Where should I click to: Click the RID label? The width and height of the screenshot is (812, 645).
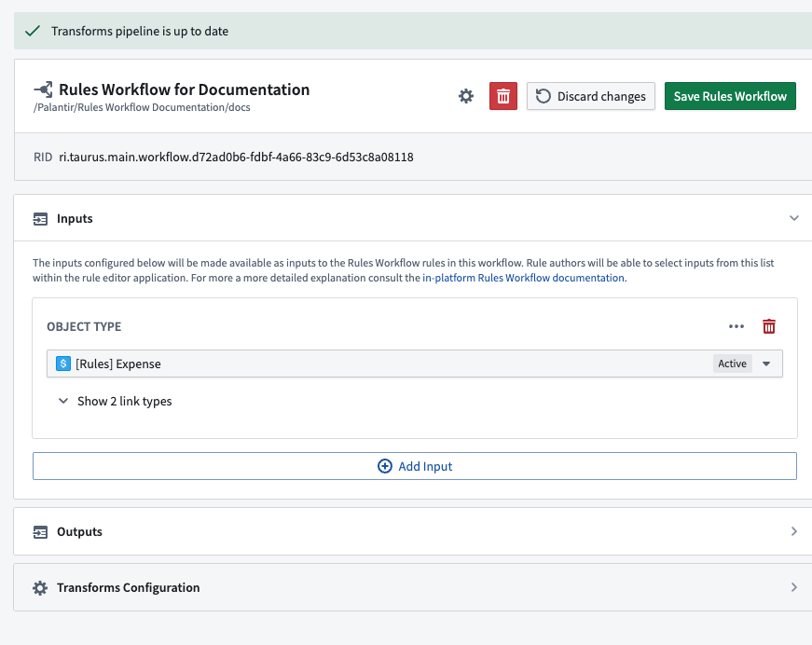point(43,157)
